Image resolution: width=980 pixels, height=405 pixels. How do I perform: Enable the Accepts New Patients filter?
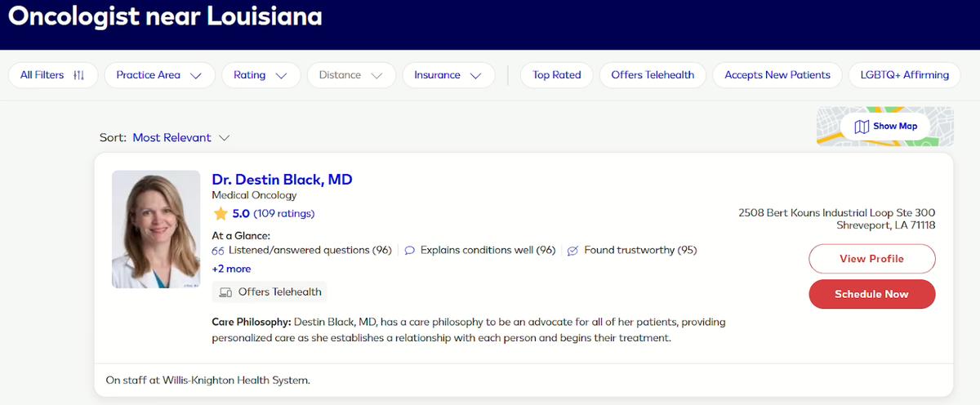(x=777, y=75)
